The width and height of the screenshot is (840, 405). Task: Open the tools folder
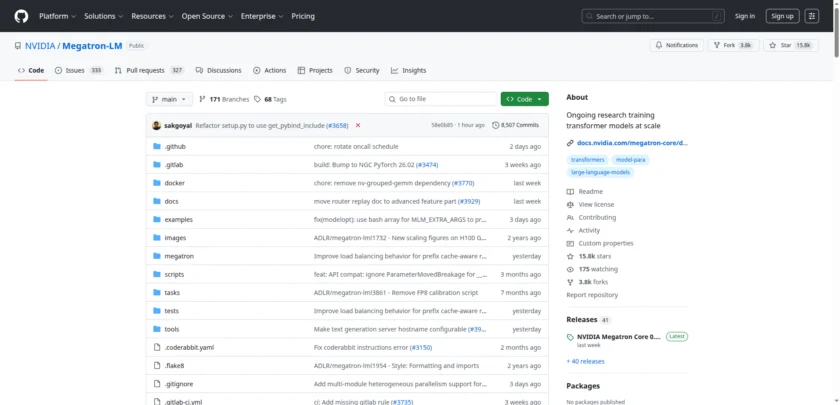click(x=172, y=329)
